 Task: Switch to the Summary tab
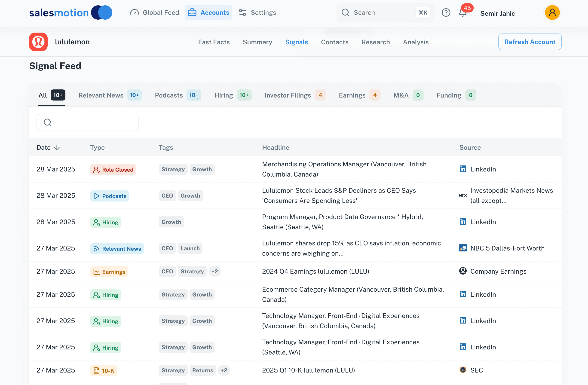tap(257, 42)
